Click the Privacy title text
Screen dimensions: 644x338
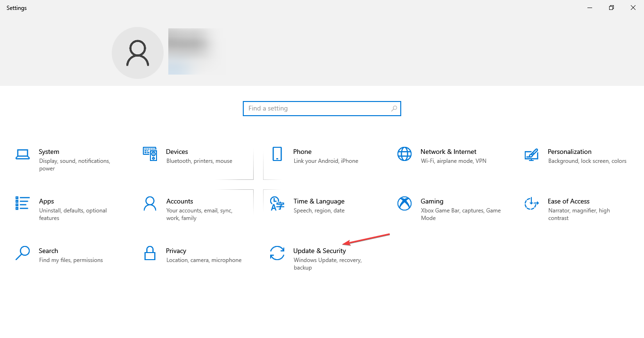coord(176,251)
